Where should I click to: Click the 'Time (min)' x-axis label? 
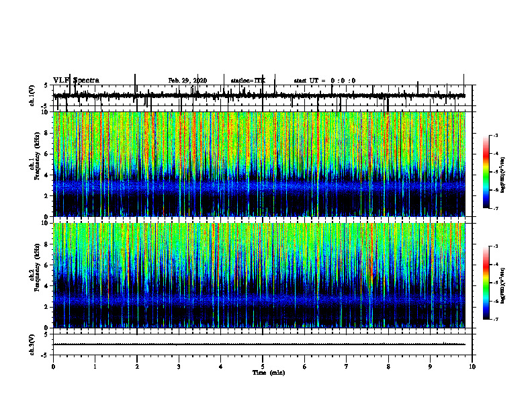point(269,373)
